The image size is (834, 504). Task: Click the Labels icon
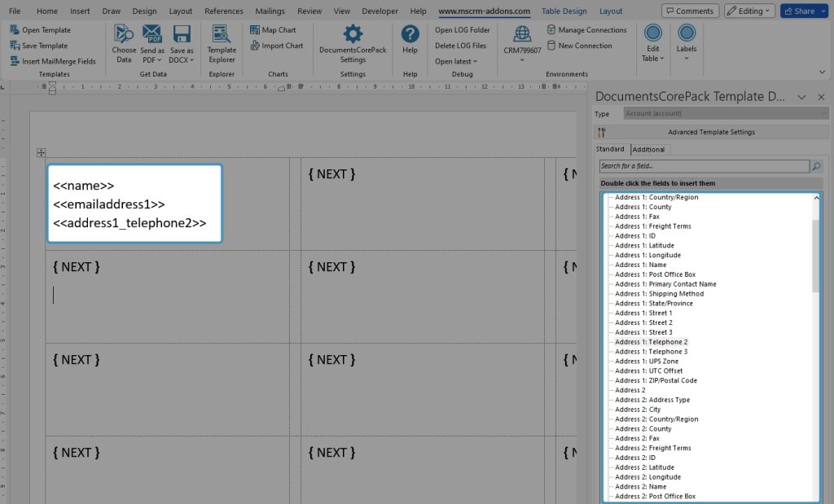tap(686, 33)
